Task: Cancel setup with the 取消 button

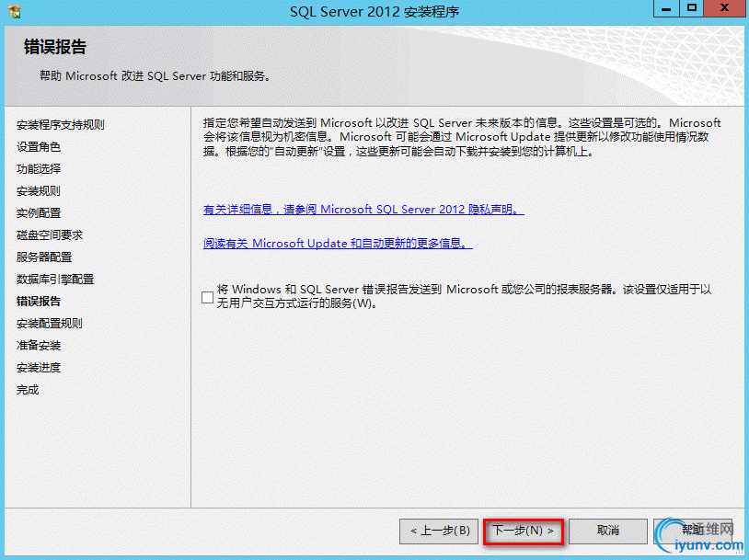Action: coord(608,531)
